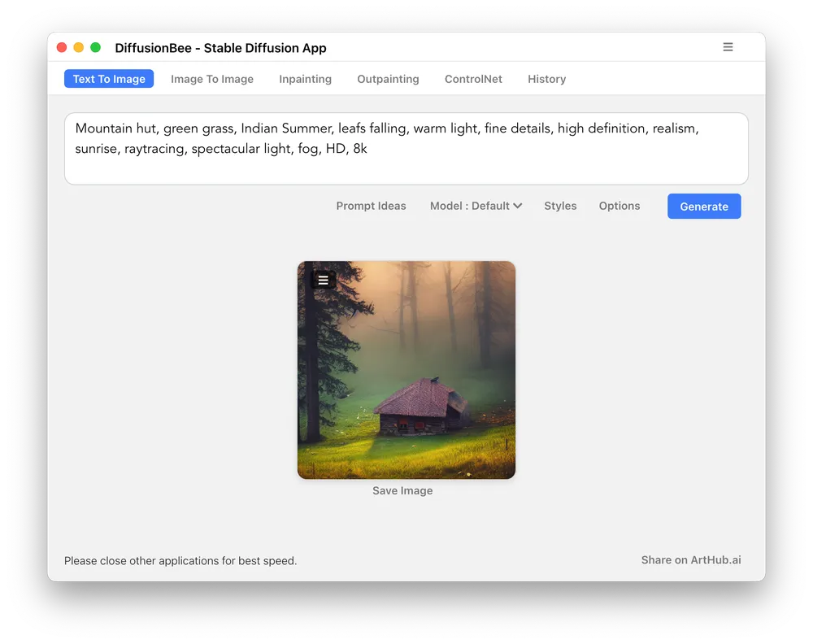Image resolution: width=813 pixels, height=644 pixels.
Task: Select the ControlNet tab
Action: tap(473, 79)
